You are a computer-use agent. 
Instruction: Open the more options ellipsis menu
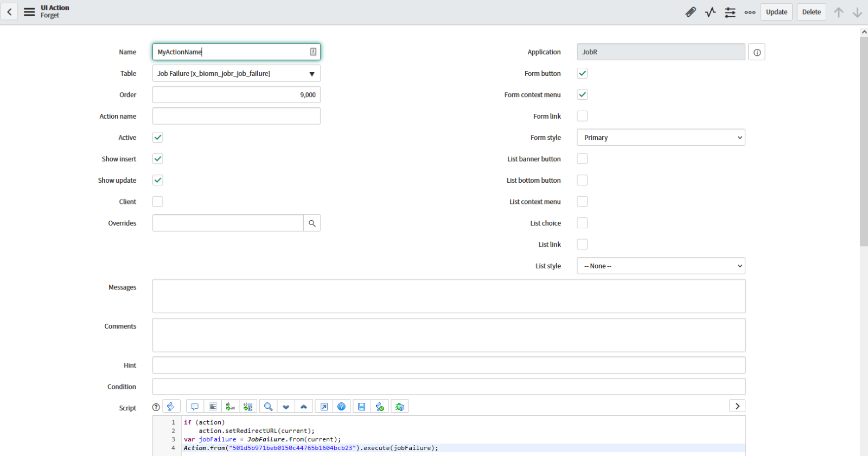[750, 12]
